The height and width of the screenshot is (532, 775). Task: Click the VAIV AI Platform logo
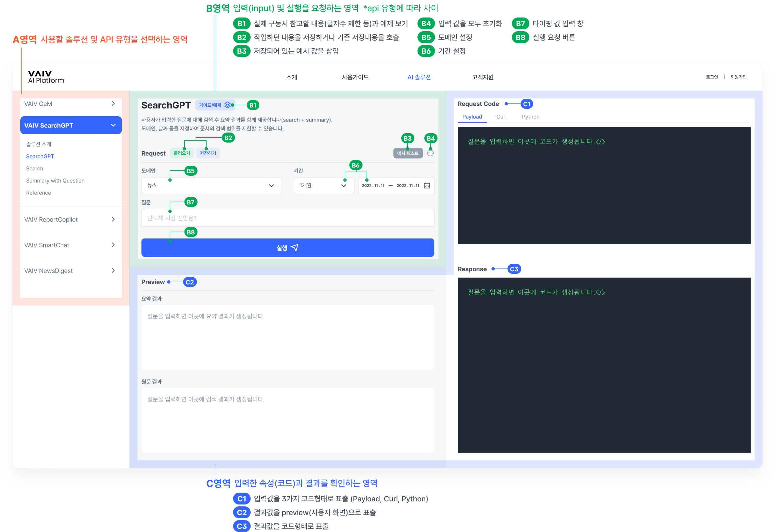coord(46,77)
